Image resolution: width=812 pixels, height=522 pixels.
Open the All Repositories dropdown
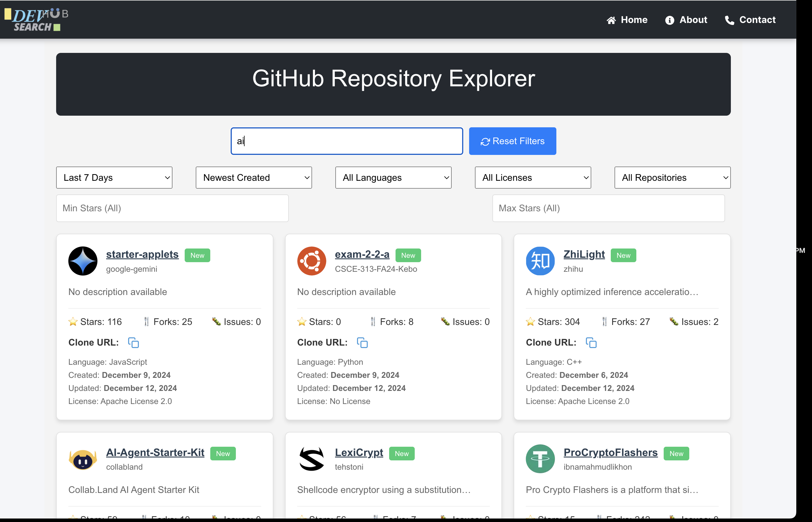(672, 178)
